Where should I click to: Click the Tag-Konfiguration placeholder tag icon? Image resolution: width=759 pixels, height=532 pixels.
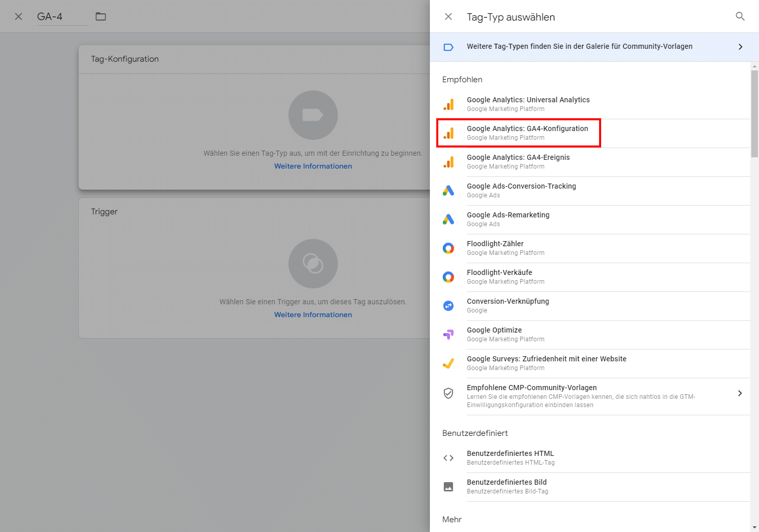point(313,115)
